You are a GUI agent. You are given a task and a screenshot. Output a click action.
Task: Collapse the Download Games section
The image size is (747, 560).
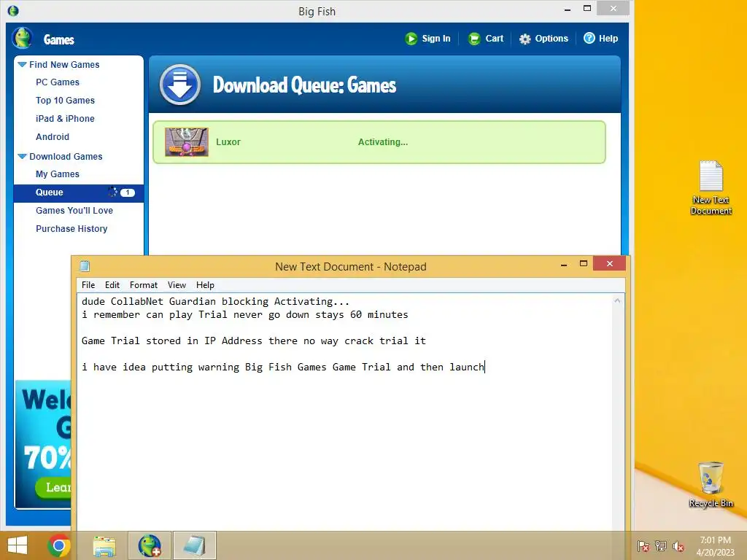pos(22,156)
